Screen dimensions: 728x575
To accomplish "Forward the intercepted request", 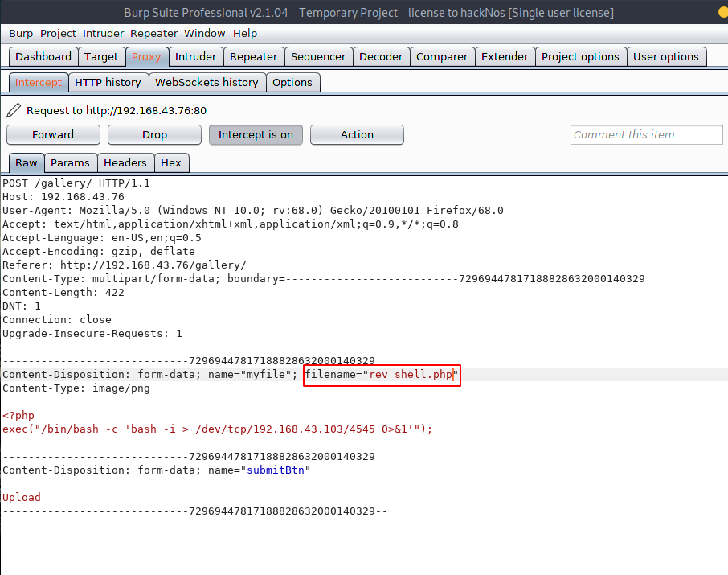I will pos(53,135).
